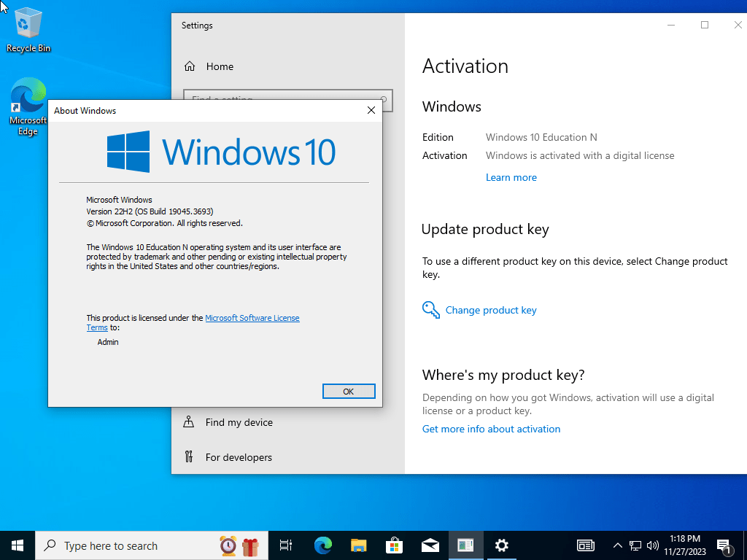The image size is (747, 560).
Task: Click the alarm clock search highlight icon
Action: pos(228,545)
